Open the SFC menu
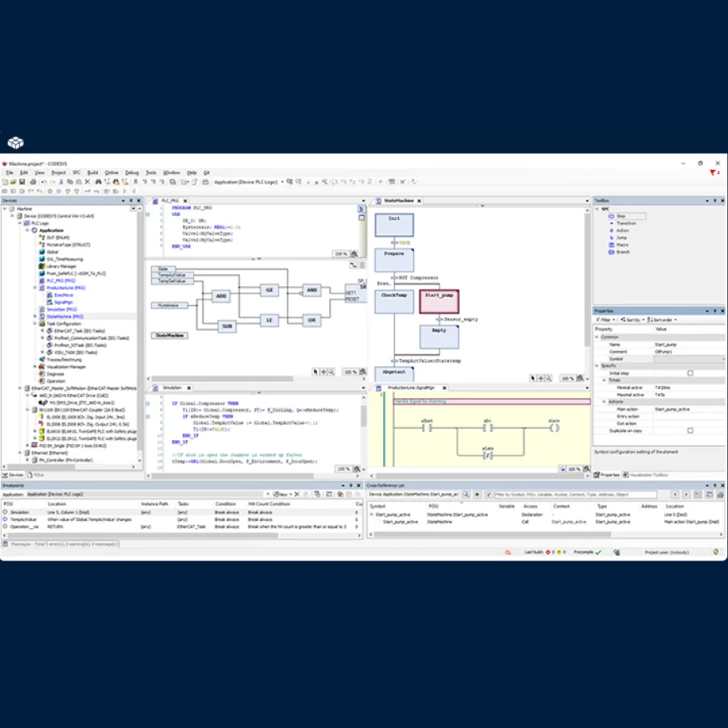Image resolution: width=728 pixels, height=728 pixels. pos(77,172)
